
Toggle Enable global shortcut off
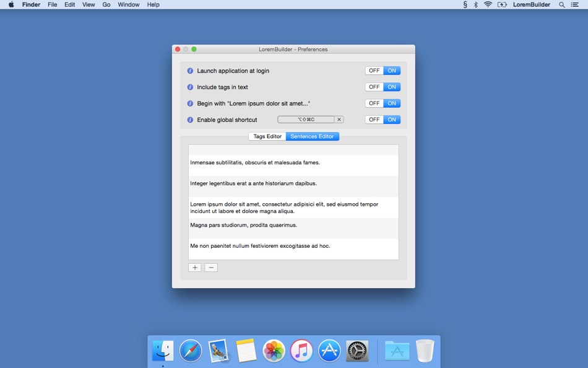(x=374, y=120)
